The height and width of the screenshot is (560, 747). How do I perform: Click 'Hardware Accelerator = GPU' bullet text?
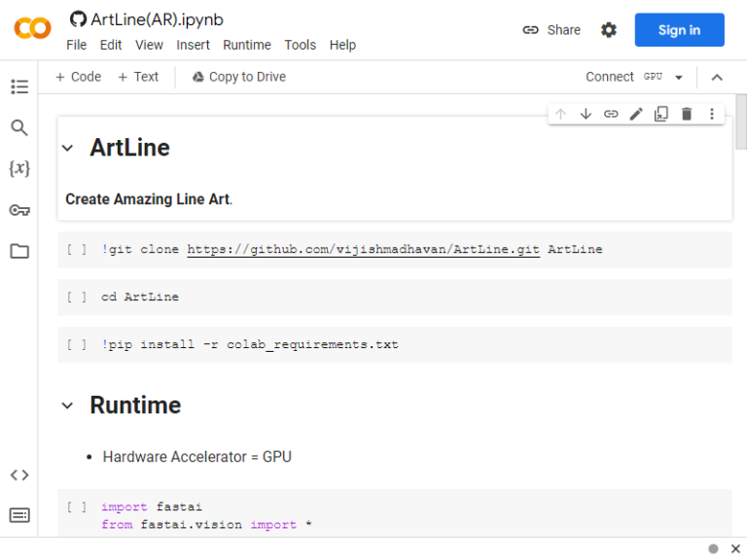(196, 457)
